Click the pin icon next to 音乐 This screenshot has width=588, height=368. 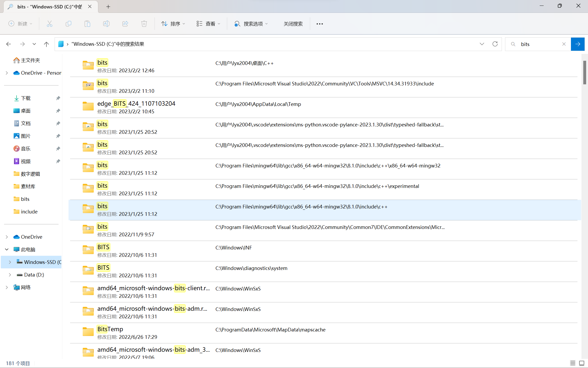coord(58,149)
